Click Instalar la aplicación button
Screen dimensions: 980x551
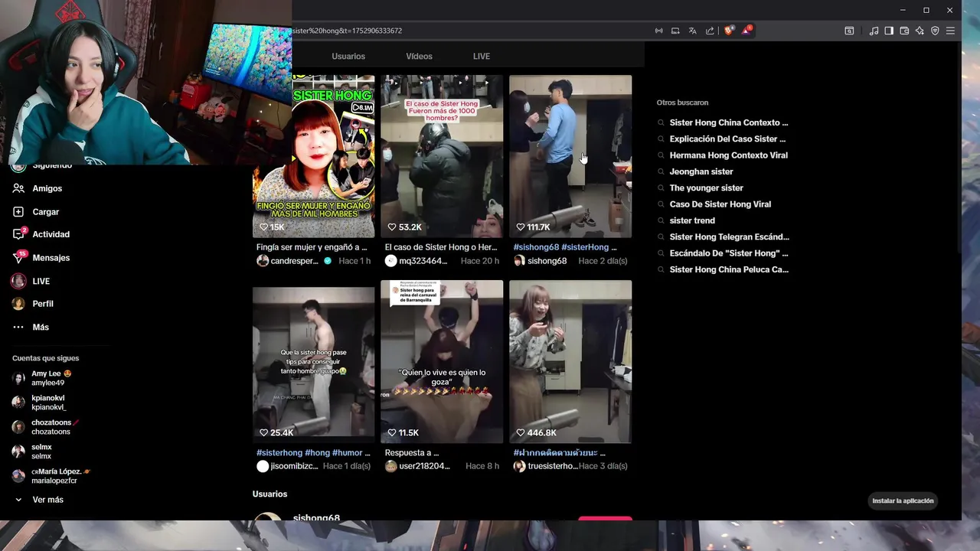pos(903,501)
